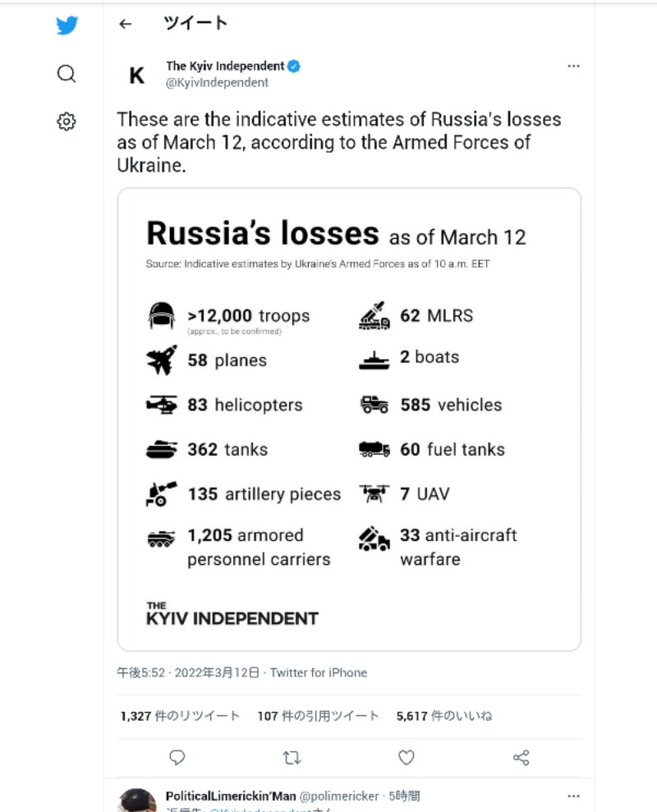
Task: Open settings with the gear icon
Action: [x=67, y=122]
